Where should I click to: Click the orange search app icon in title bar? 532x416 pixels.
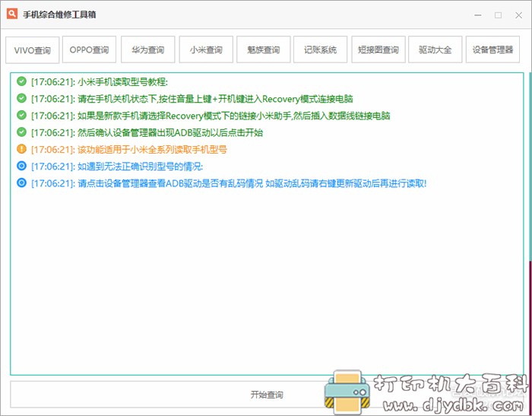pos(12,14)
